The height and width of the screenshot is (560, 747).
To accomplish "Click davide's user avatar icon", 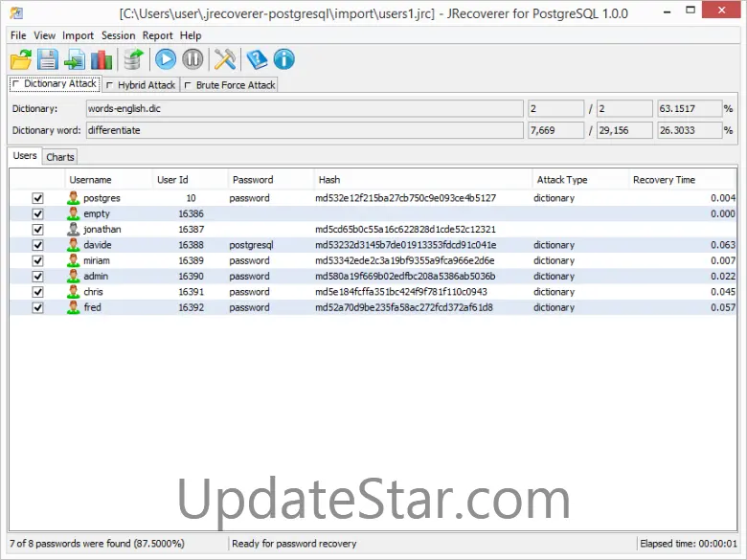I will (74, 245).
